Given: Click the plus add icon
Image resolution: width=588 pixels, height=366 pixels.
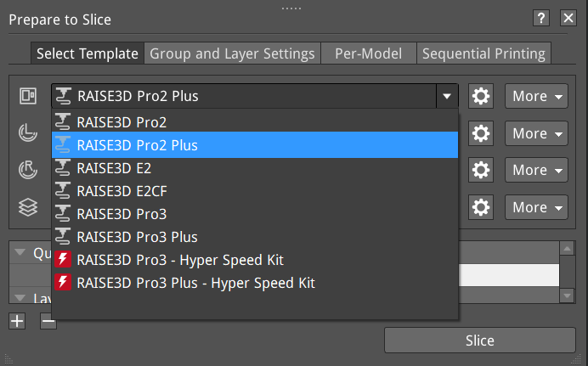Looking at the screenshot, I should (17, 321).
